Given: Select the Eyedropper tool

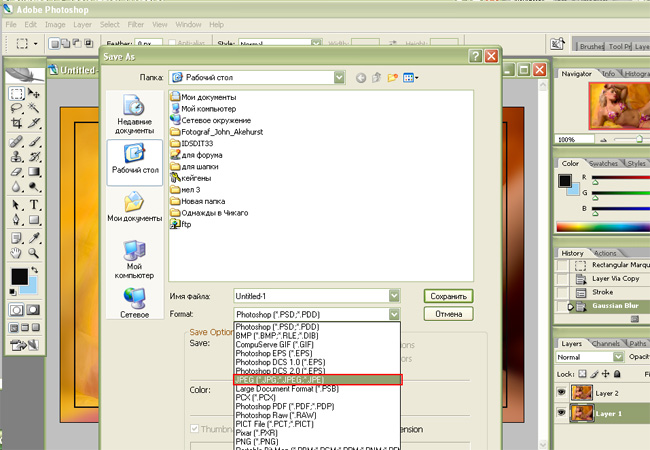Looking at the screenshot, I should [x=34, y=238].
